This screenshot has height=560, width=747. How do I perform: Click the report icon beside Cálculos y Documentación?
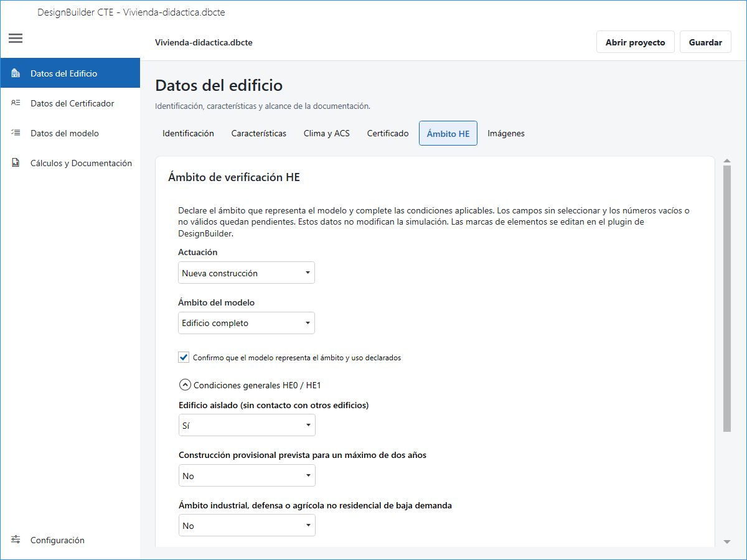pos(16,163)
